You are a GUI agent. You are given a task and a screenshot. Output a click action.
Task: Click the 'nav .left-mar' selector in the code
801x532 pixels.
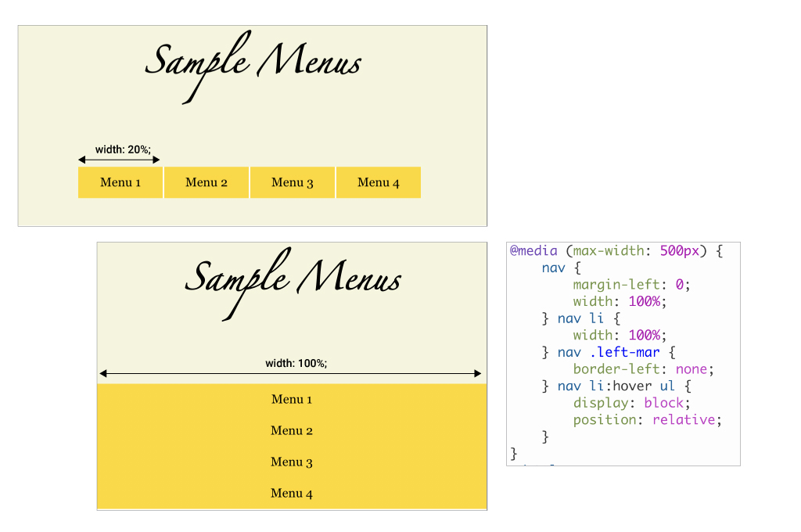click(609, 352)
